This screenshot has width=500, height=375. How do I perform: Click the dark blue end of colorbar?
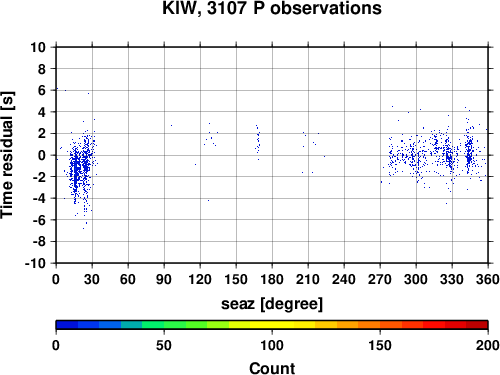coord(67,325)
